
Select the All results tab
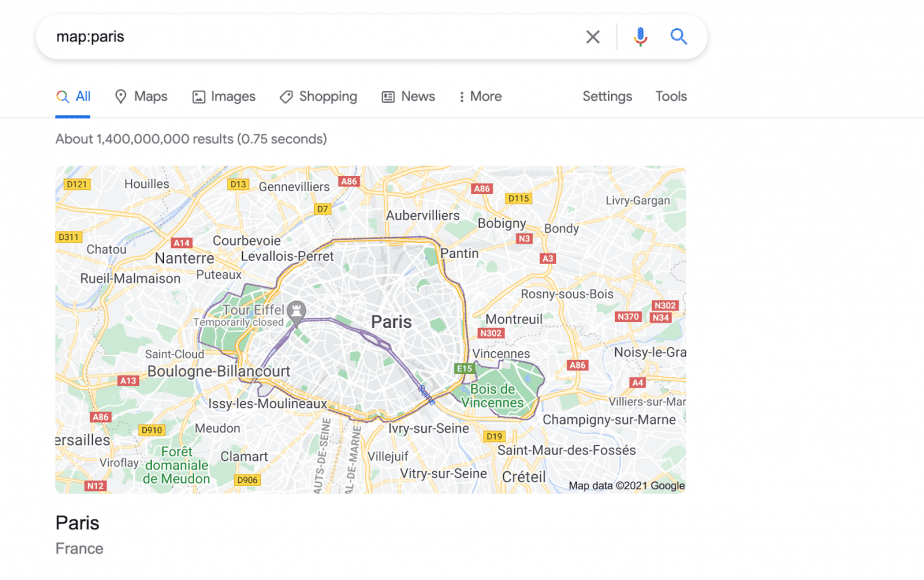click(73, 97)
